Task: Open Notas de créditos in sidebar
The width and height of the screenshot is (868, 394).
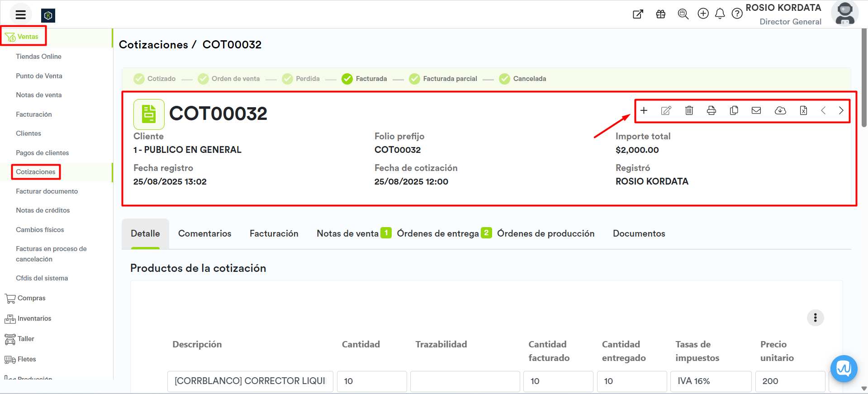Action: (43, 210)
